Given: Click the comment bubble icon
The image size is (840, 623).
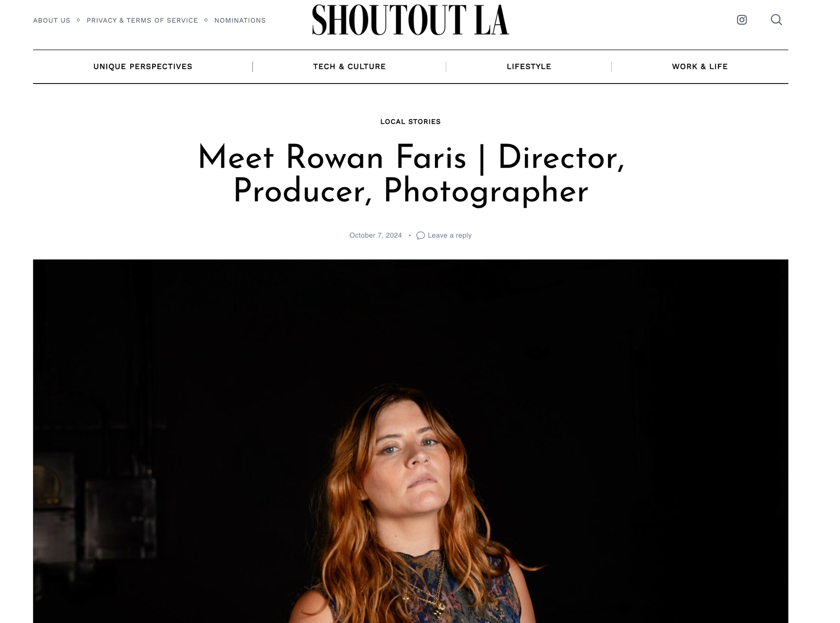Looking at the screenshot, I should click(x=420, y=235).
